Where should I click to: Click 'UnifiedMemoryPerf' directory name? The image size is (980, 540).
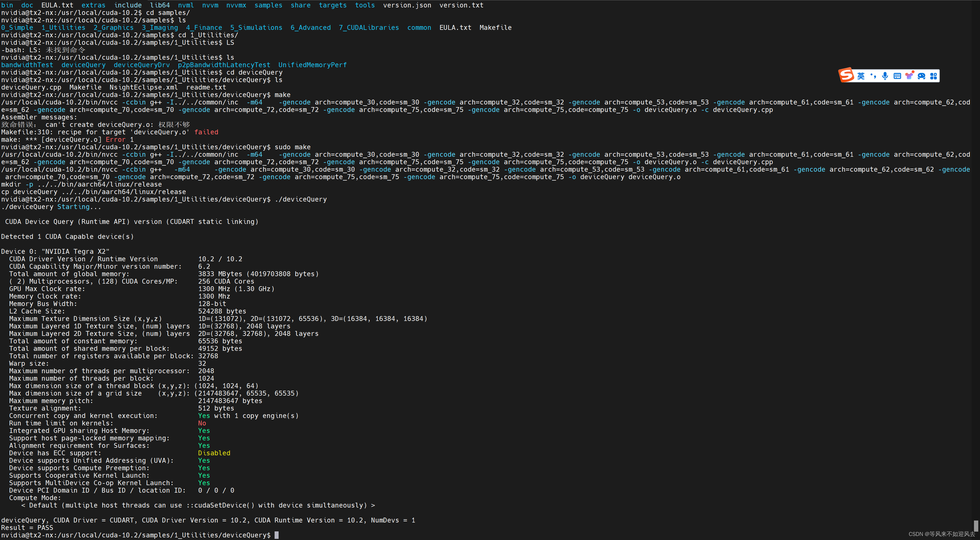coord(313,65)
